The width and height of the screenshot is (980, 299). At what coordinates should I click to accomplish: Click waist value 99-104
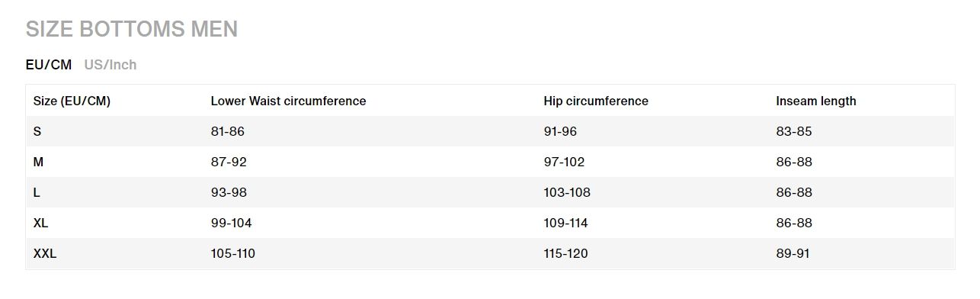point(232,223)
